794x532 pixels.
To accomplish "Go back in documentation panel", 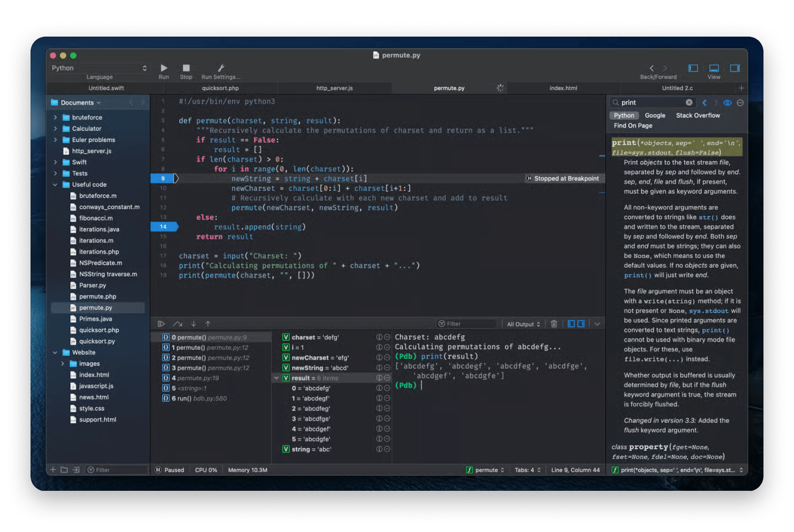I will click(x=704, y=102).
